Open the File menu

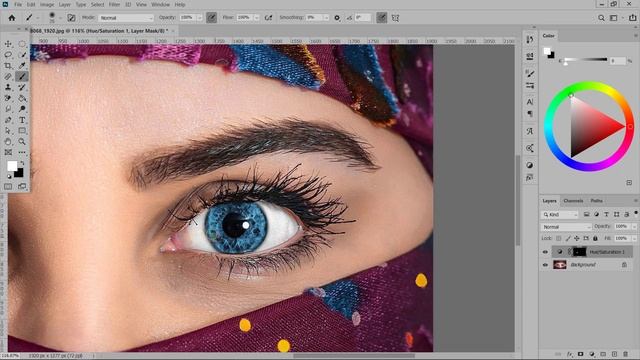[x=18, y=4]
